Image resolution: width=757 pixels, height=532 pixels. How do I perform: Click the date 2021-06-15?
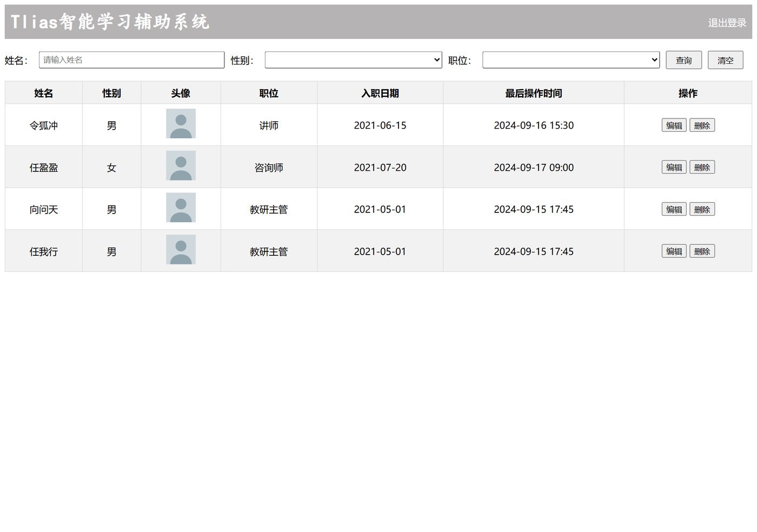click(x=380, y=125)
